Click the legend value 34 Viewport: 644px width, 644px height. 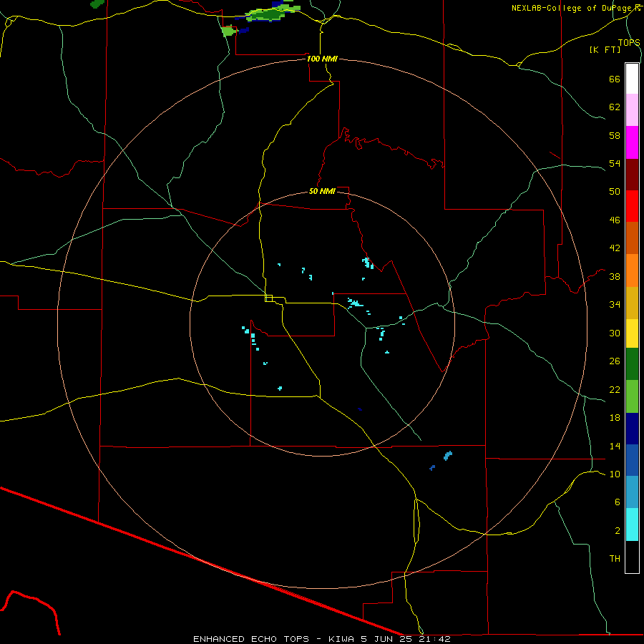(615, 305)
